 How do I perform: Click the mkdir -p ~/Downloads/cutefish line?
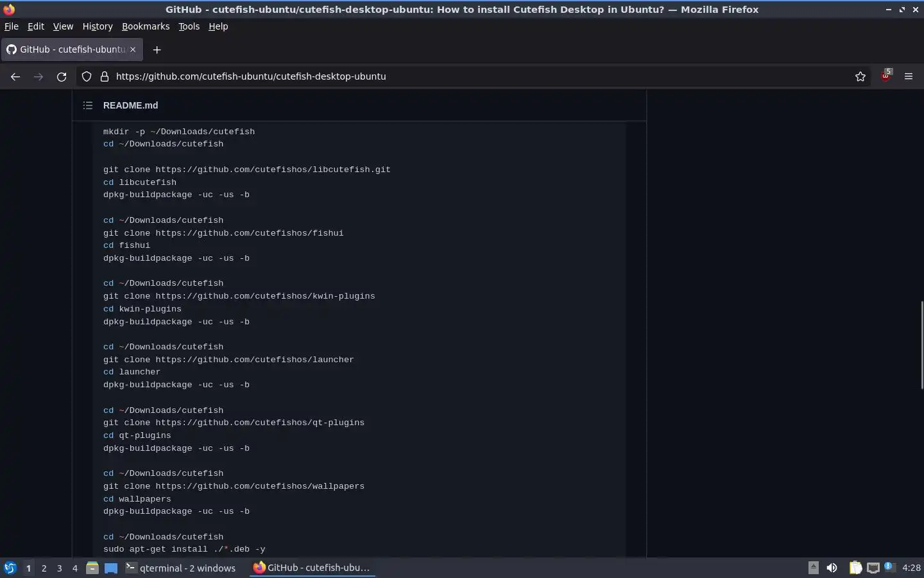pyautogui.click(x=179, y=132)
